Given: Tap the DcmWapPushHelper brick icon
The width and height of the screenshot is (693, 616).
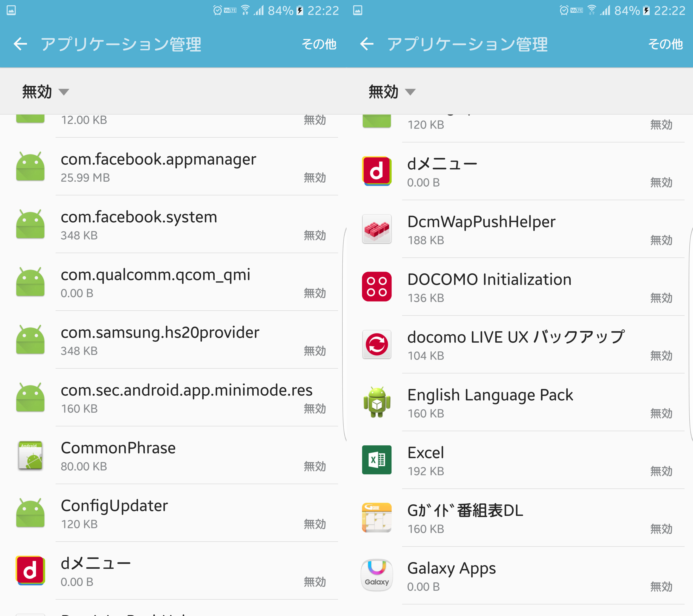Looking at the screenshot, I should click(x=377, y=229).
